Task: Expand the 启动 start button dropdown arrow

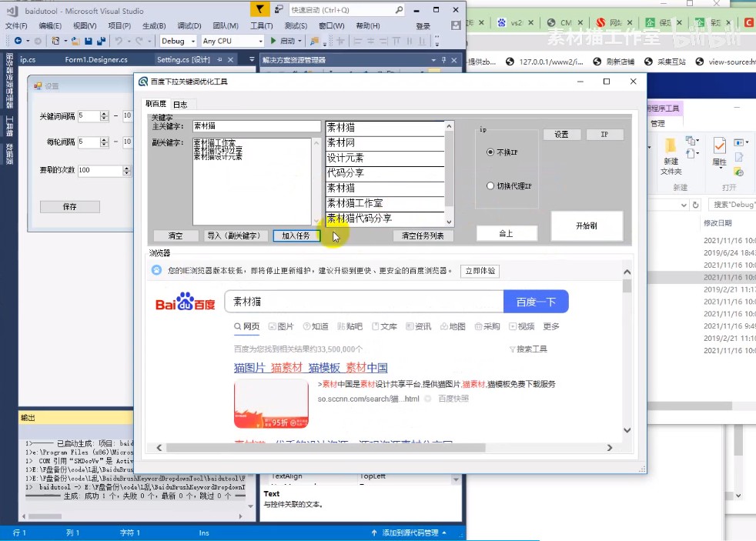Action: [299, 41]
